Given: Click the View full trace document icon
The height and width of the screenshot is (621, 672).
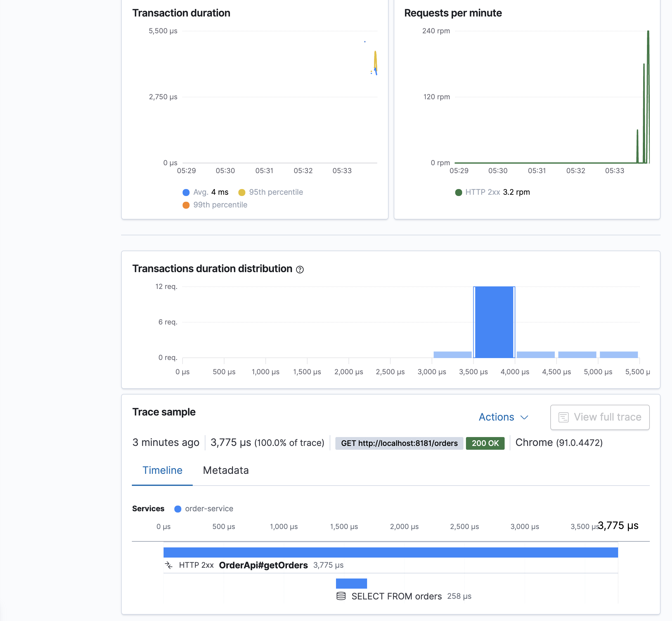Looking at the screenshot, I should (x=563, y=417).
